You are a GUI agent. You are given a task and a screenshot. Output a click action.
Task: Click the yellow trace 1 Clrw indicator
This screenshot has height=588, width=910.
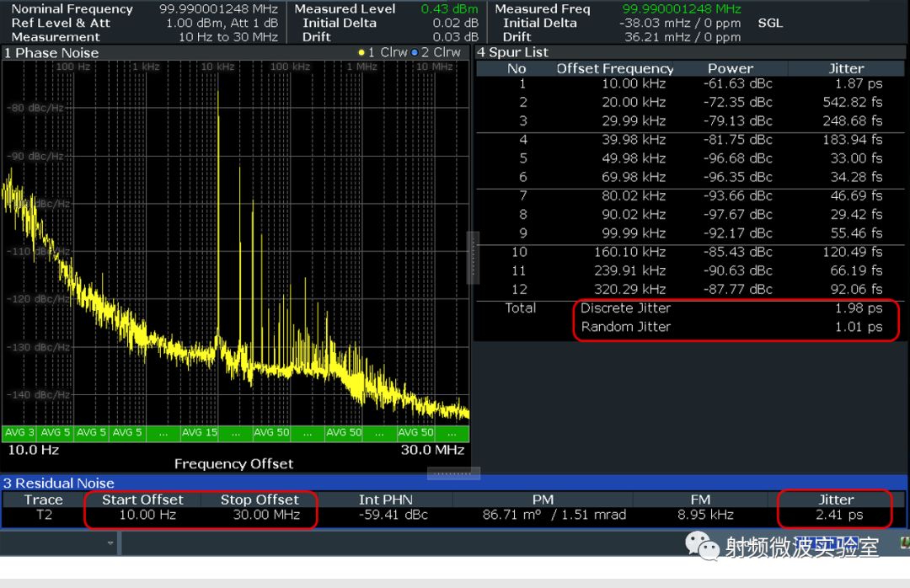(x=383, y=52)
